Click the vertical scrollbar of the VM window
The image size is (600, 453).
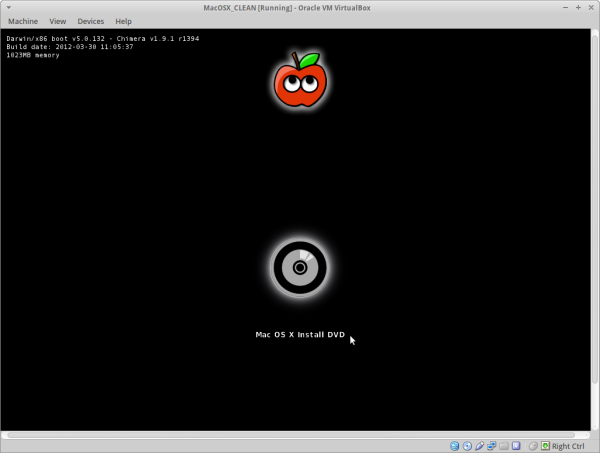(595, 209)
